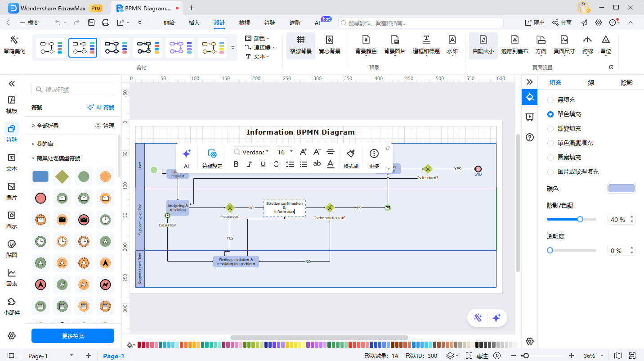Image resolution: width=644 pixels, height=361 pixels.
Task: Switch to the 插入 ribbon tab
Action: tap(194, 23)
